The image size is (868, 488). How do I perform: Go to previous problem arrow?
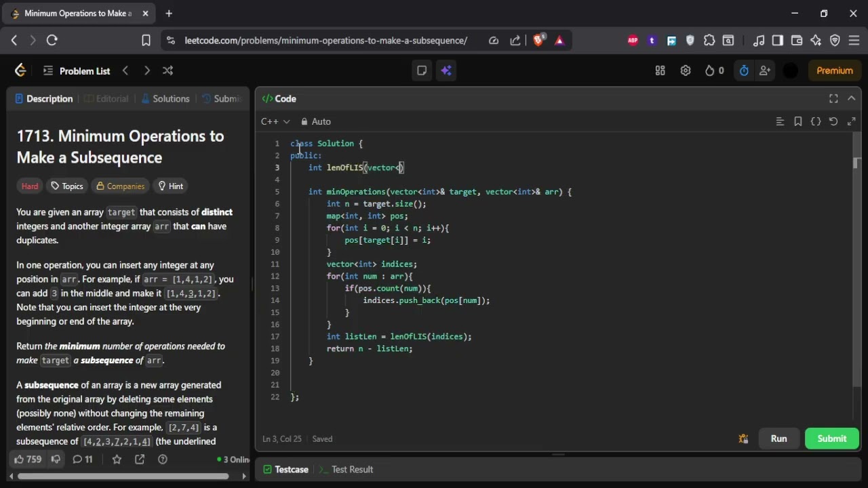click(x=125, y=70)
